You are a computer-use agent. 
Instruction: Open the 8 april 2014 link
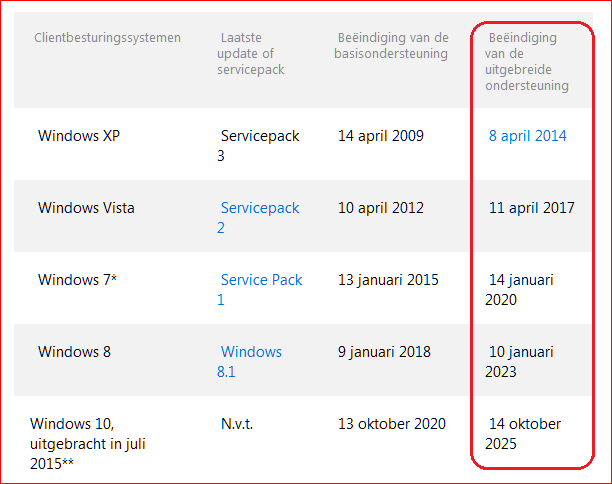[x=527, y=136]
